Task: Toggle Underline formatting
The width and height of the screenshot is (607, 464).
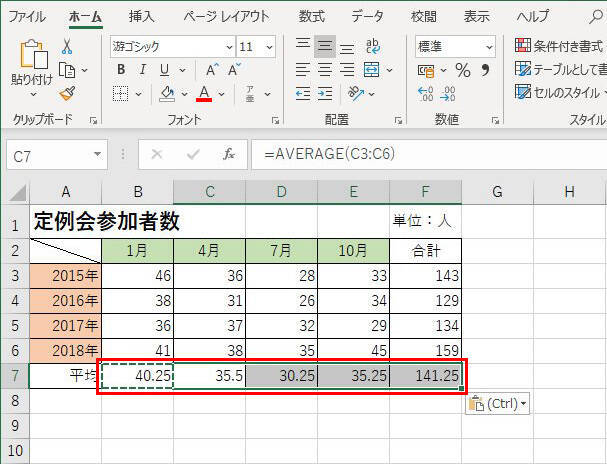Action: (163, 70)
